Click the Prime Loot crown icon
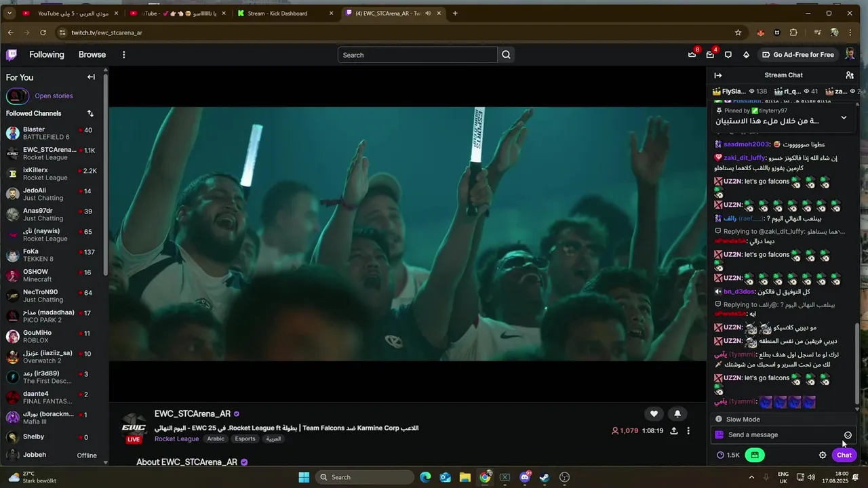Screen dimensions: 868x488 [692, 55]
